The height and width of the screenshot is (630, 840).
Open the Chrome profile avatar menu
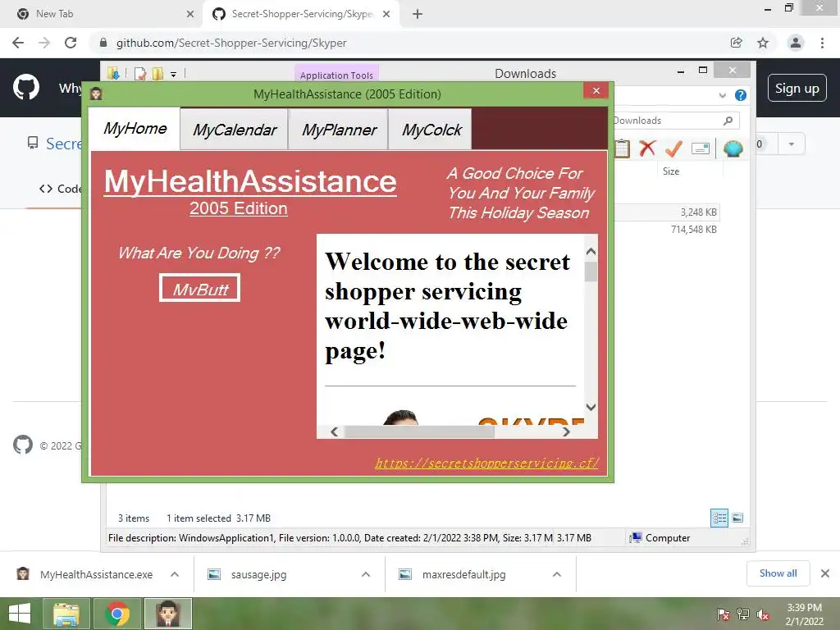[x=796, y=43]
